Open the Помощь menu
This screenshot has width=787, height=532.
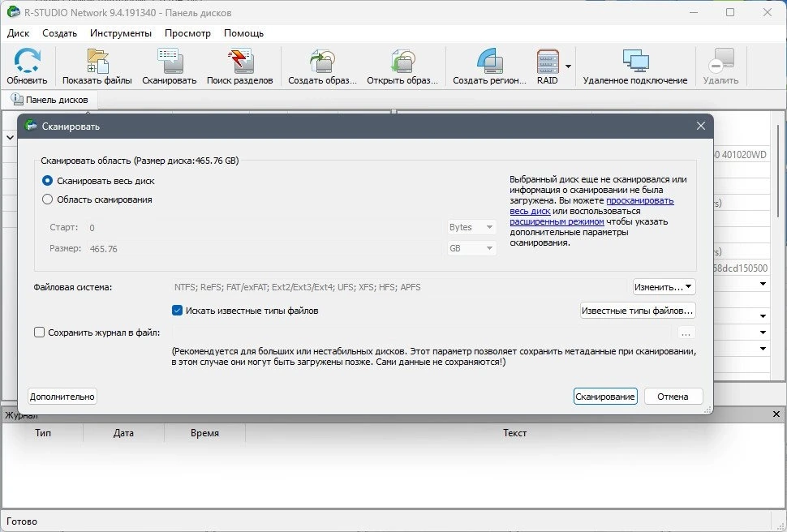point(243,33)
